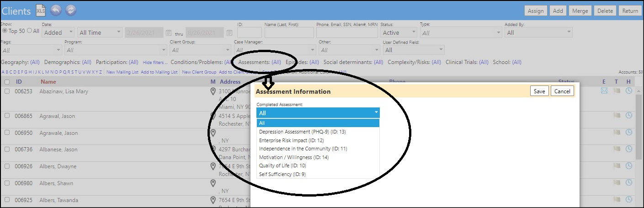Click map pin for Abazinaw, Lisa Mary
The width and height of the screenshot is (644, 208).
213,91
